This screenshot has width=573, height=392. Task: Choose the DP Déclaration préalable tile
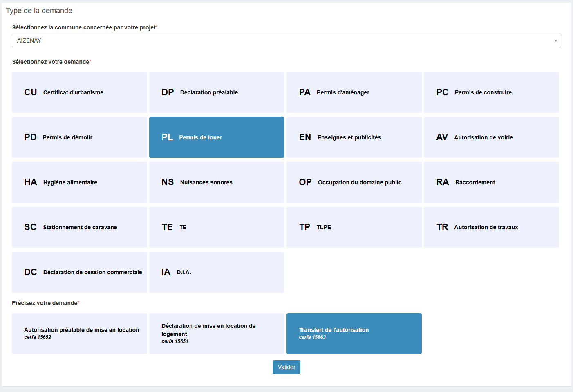(x=217, y=92)
